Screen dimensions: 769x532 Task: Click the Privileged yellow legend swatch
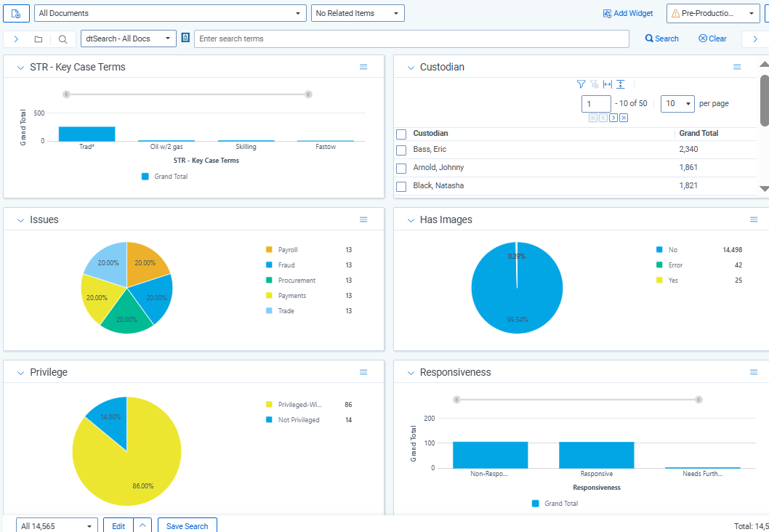pos(269,405)
